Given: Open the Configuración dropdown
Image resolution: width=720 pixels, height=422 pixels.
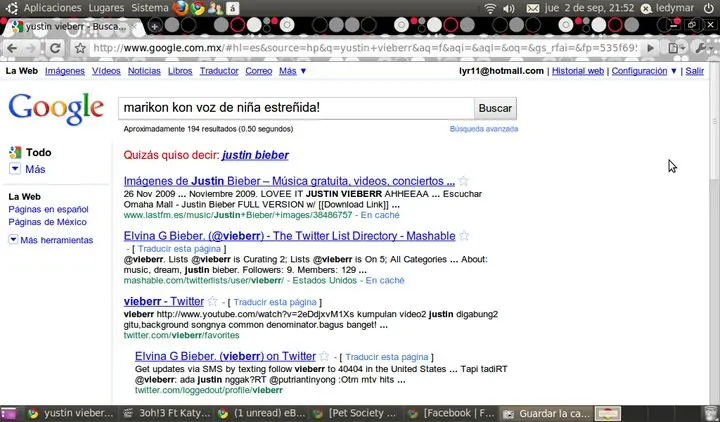Looking at the screenshot, I should pyautogui.click(x=644, y=71).
